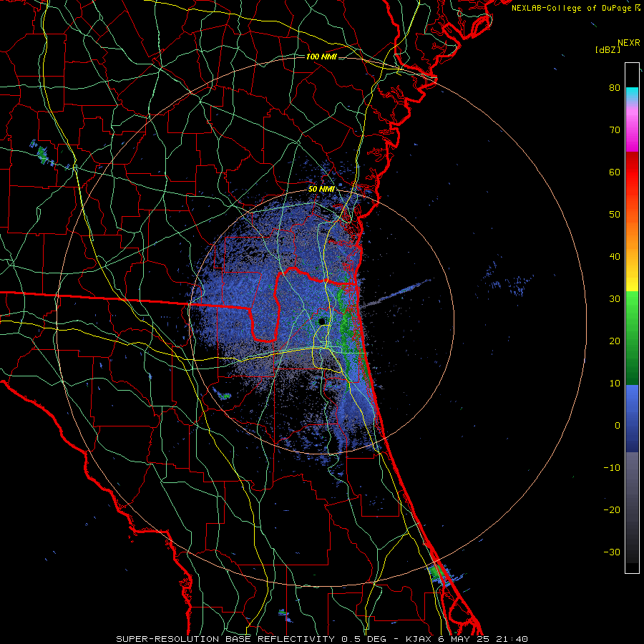Click the [dBZ] unit label
The width and height of the screenshot is (644, 644).
tap(608, 50)
